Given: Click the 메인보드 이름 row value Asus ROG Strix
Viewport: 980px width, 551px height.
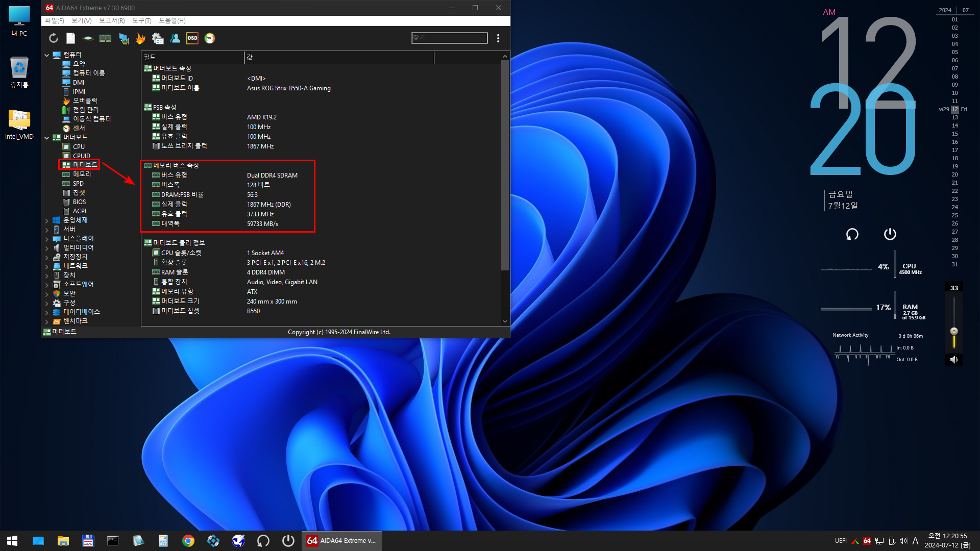Looking at the screenshot, I should pos(289,88).
